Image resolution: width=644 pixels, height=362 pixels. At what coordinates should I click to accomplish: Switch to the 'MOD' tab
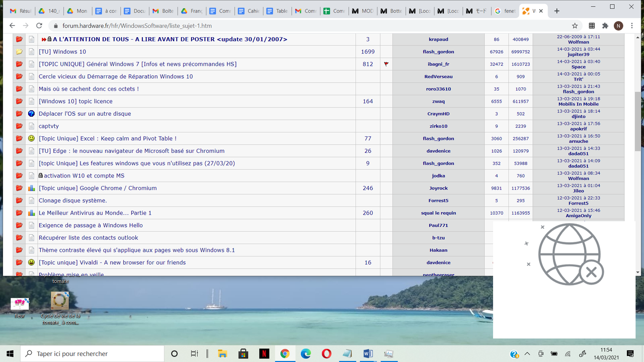click(363, 11)
